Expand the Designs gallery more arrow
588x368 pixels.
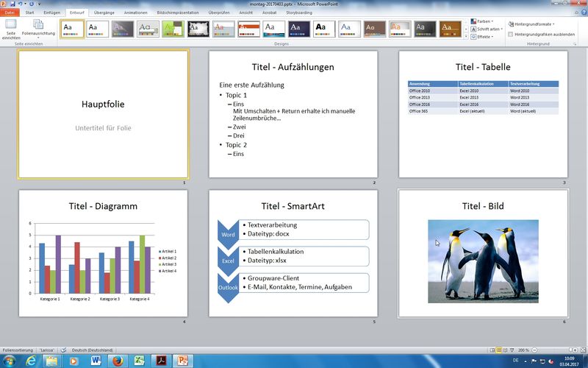466,36
